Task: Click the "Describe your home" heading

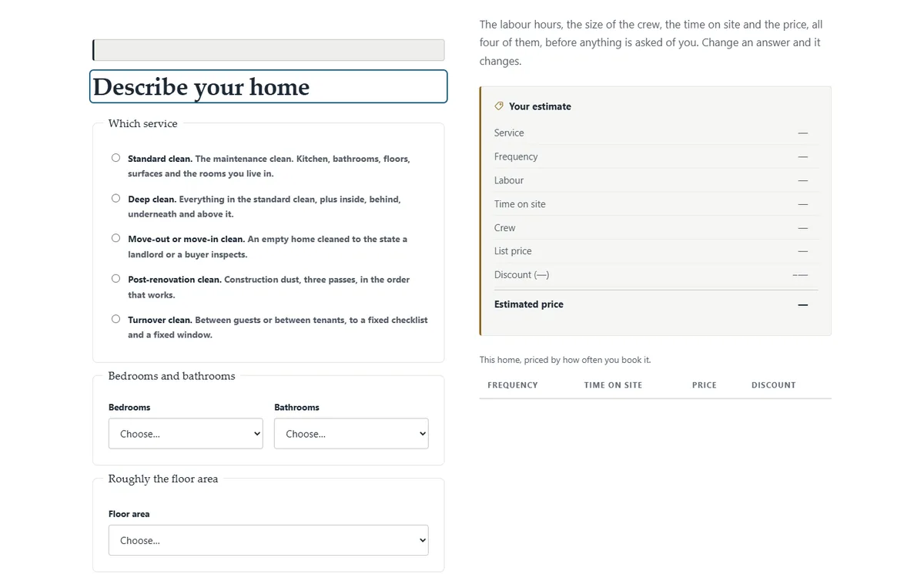Action: pyautogui.click(x=268, y=86)
